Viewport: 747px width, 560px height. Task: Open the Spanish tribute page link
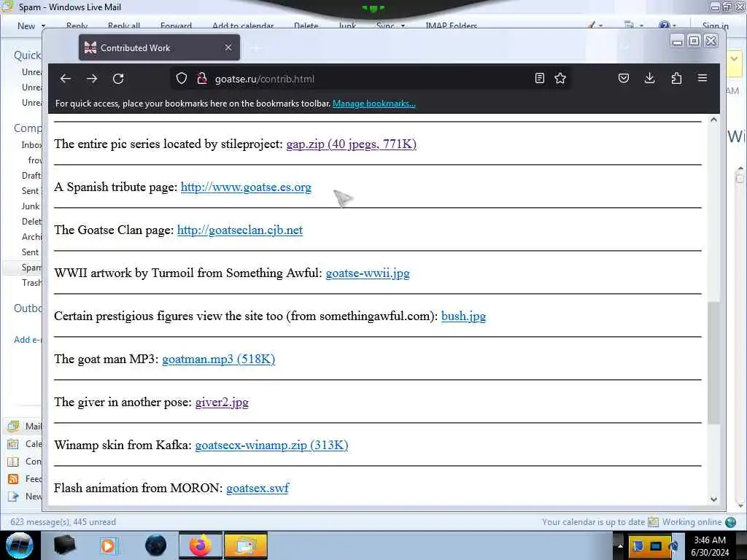point(246,187)
